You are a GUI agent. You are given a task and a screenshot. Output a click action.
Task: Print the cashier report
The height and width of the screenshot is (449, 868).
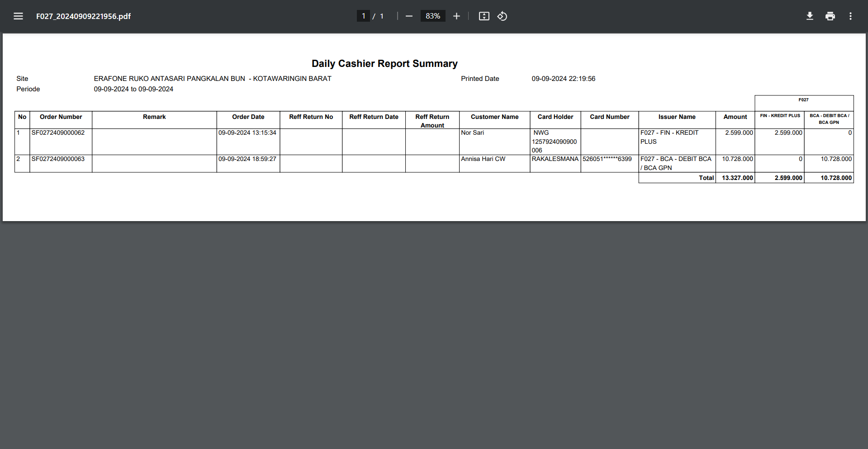click(x=830, y=16)
